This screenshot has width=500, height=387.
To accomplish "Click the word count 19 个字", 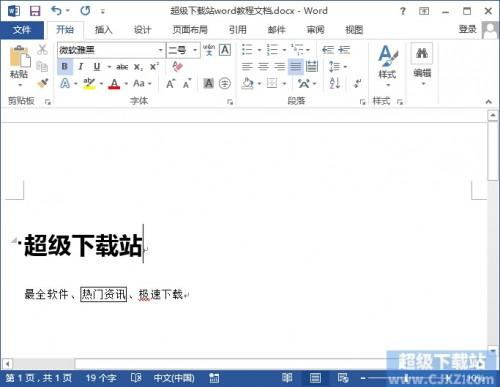I will (x=101, y=378).
